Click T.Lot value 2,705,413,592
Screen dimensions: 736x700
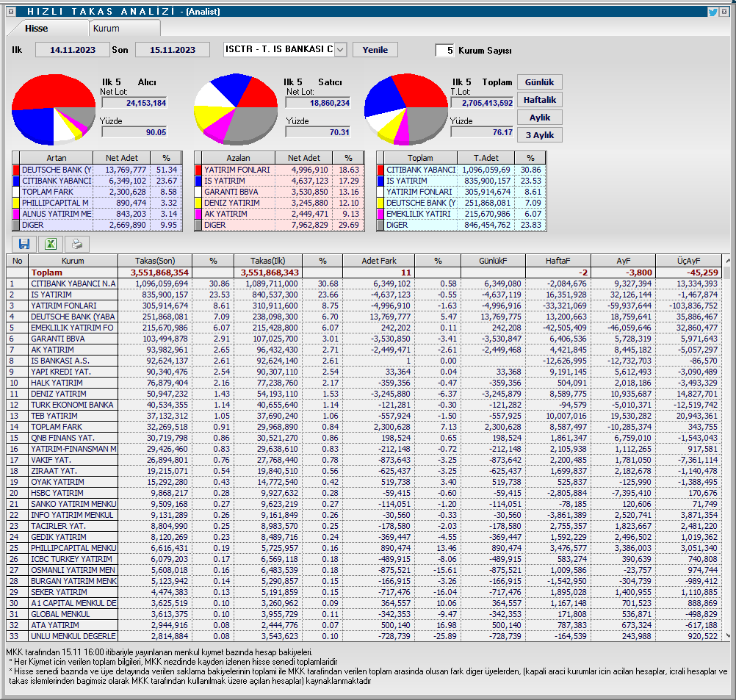(482, 103)
